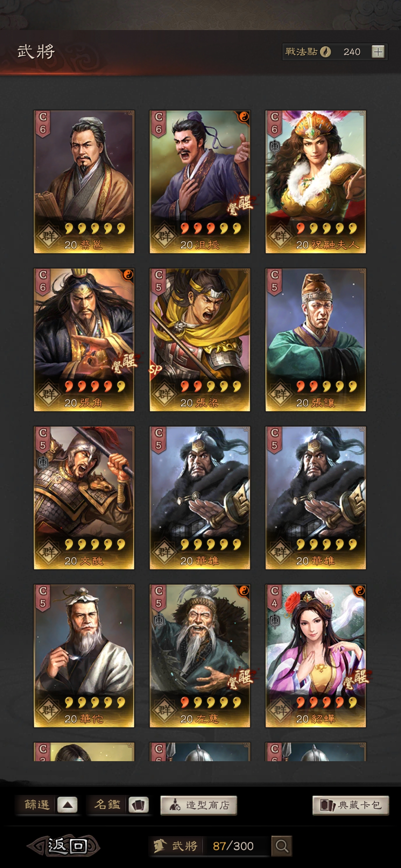Select the 左慈 general card
The image size is (401, 868).
(x=200, y=656)
